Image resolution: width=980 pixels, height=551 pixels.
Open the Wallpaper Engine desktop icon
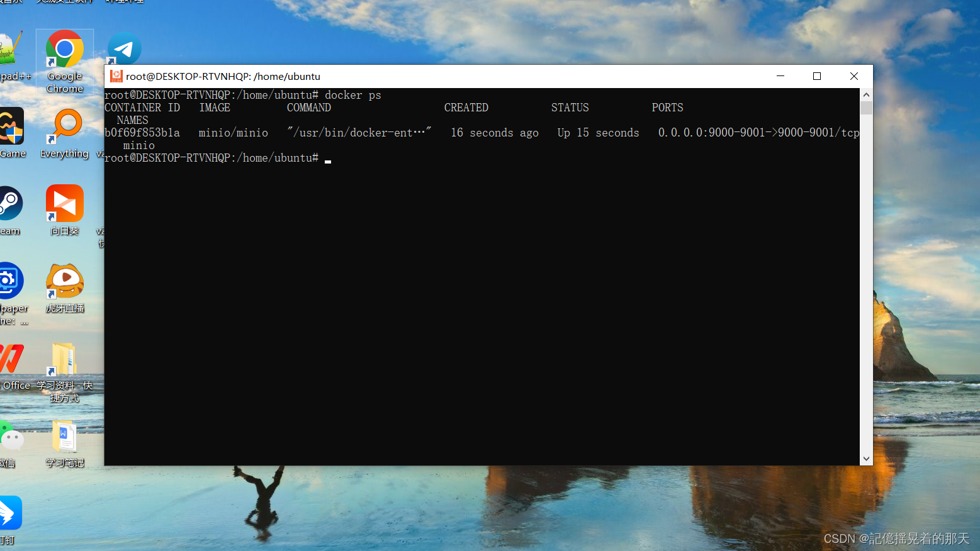[13, 293]
